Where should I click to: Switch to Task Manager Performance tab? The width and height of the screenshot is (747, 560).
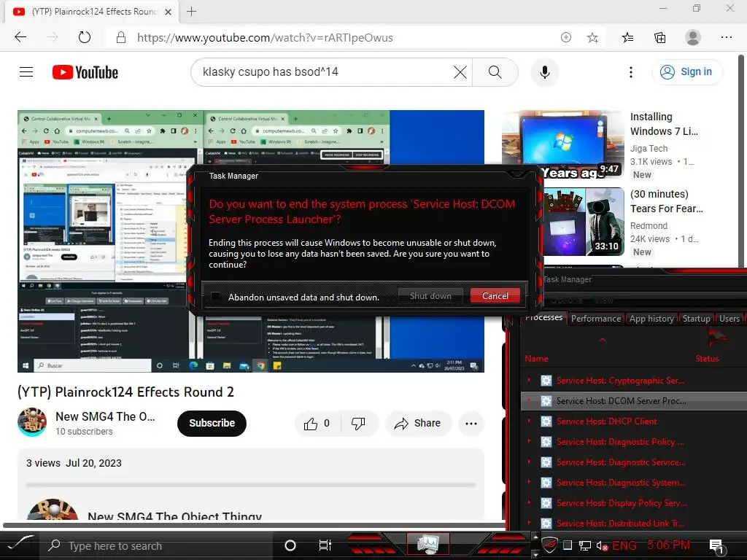click(x=596, y=319)
